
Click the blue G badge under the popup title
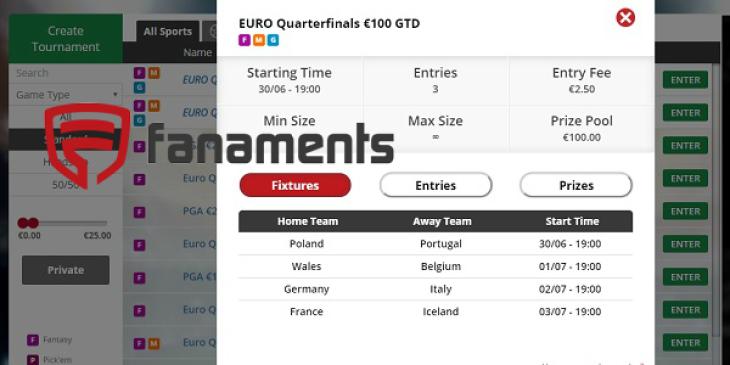[x=273, y=40]
